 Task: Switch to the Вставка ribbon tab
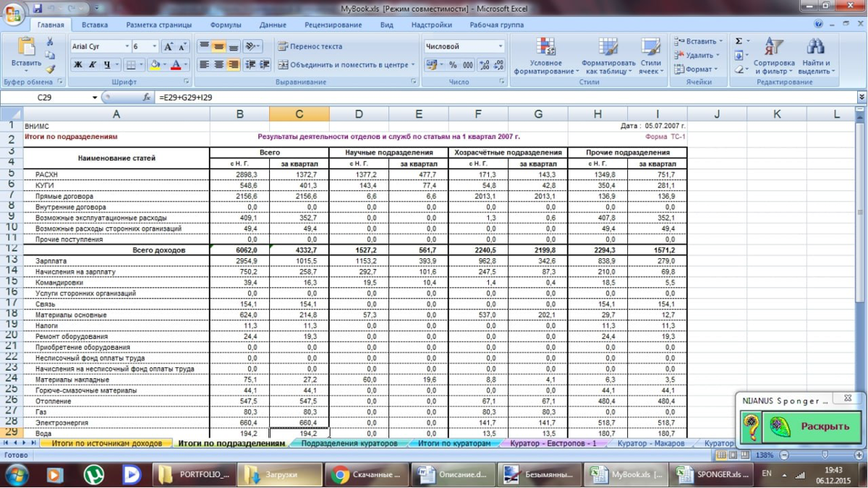point(95,25)
